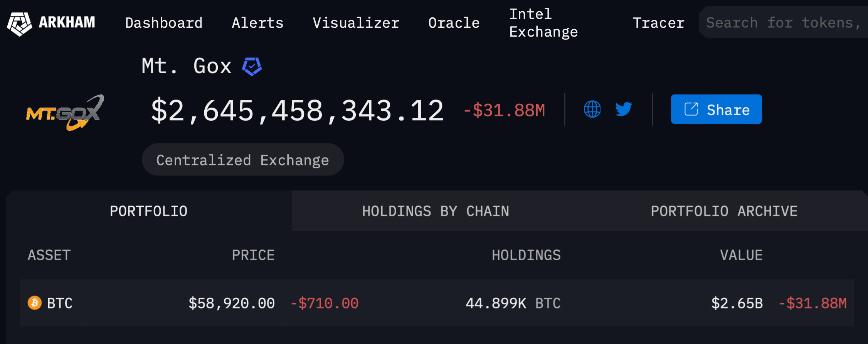The height and width of the screenshot is (344, 868).
Task: Select the Portfolio tab
Action: (149, 211)
